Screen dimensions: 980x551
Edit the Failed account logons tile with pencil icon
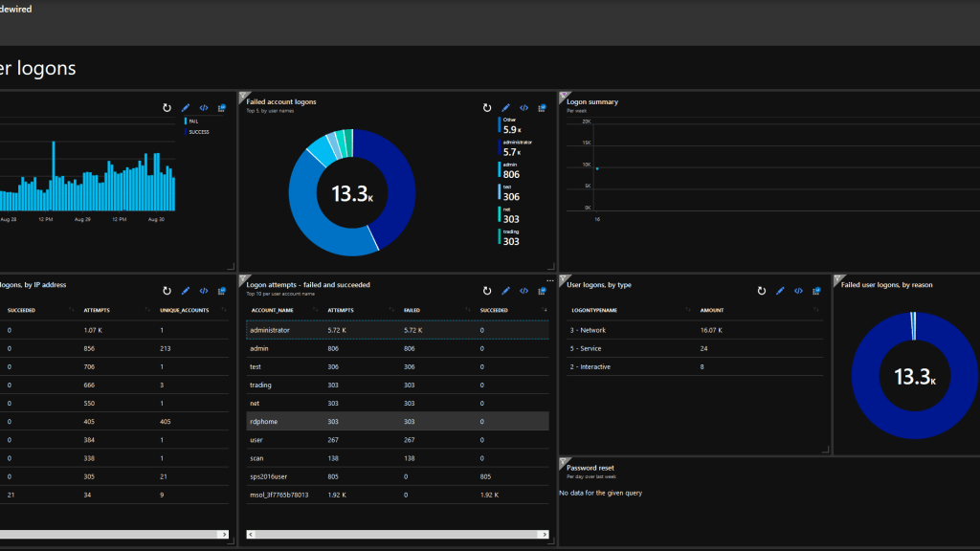coord(505,108)
